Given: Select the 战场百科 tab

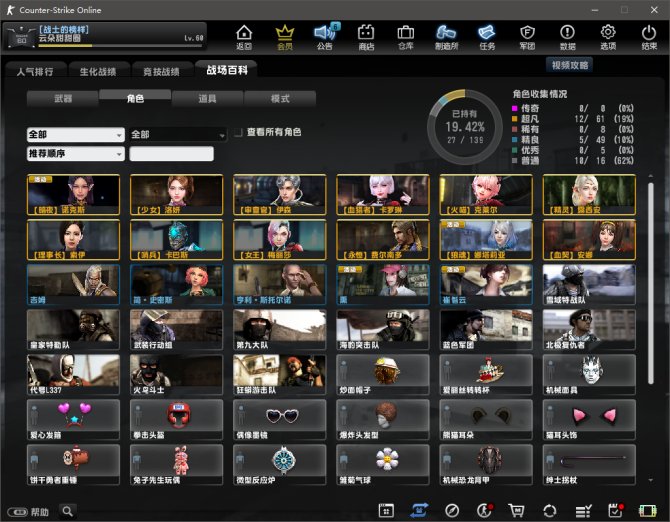Looking at the screenshot, I should tap(227, 70).
